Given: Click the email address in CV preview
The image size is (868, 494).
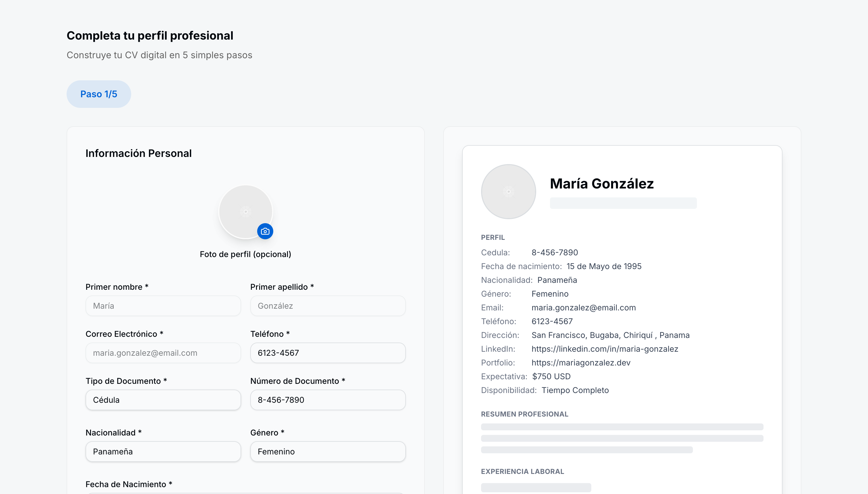Looking at the screenshot, I should pyautogui.click(x=584, y=308).
